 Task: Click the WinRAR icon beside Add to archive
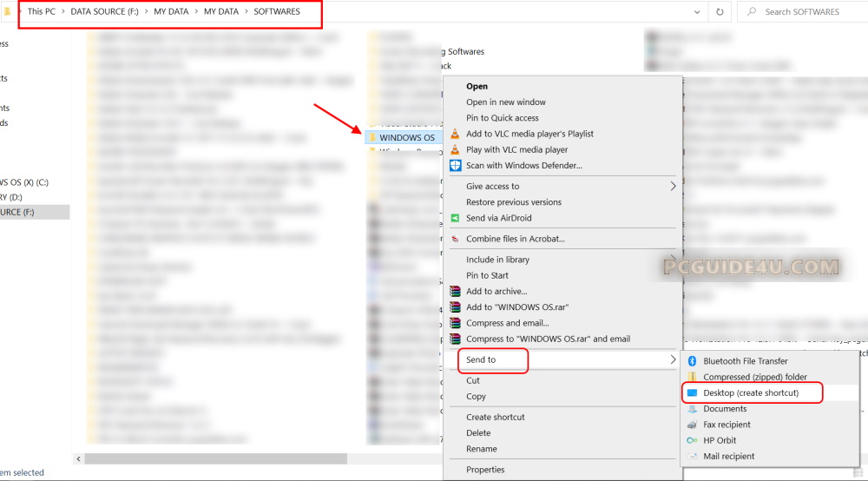455,292
